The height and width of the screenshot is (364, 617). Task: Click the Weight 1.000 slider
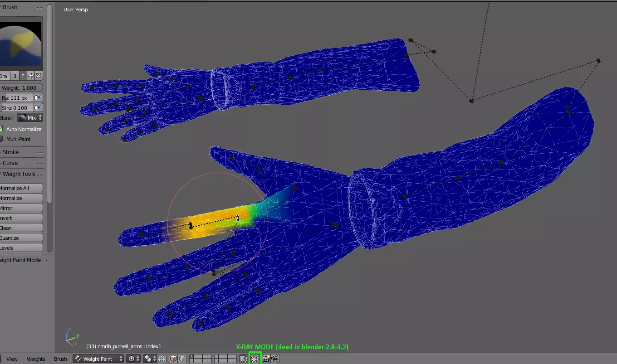[21, 87]
